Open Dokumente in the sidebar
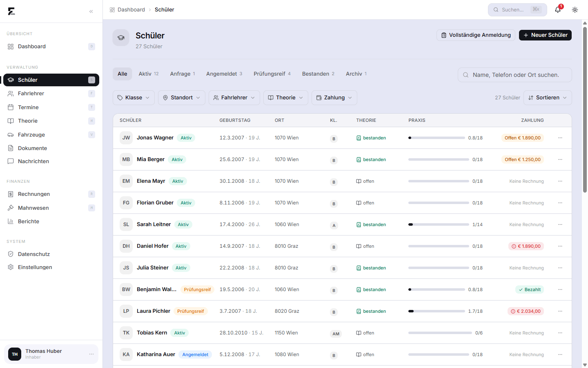Viewport: 588px width, 368px height. click(x=51, y=148)
